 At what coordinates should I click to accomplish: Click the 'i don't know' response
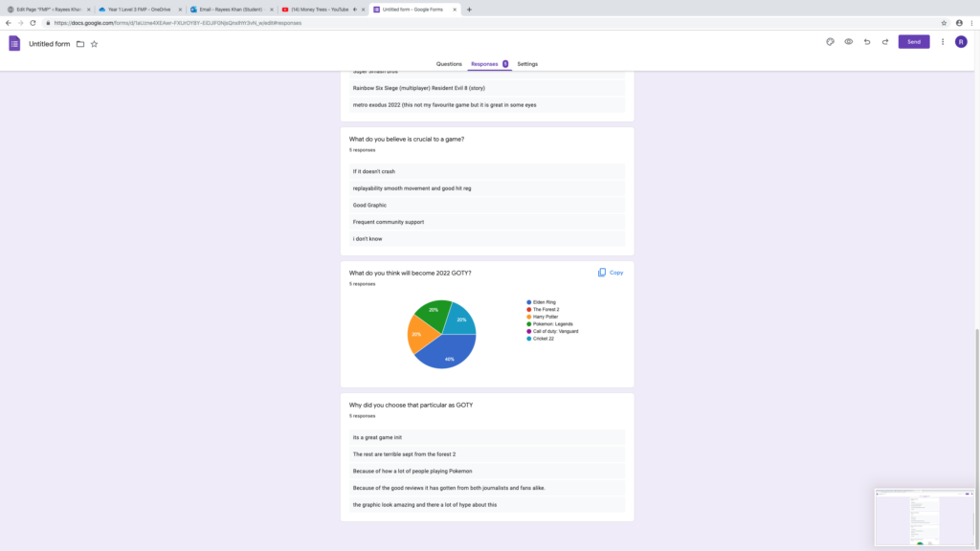[487, 238]
